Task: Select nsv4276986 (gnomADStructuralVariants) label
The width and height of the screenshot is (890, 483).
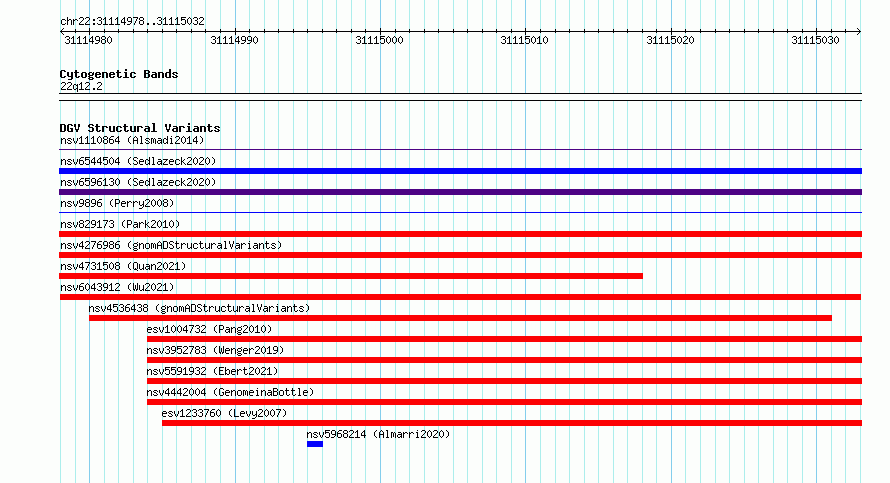Action: point(171,245)
